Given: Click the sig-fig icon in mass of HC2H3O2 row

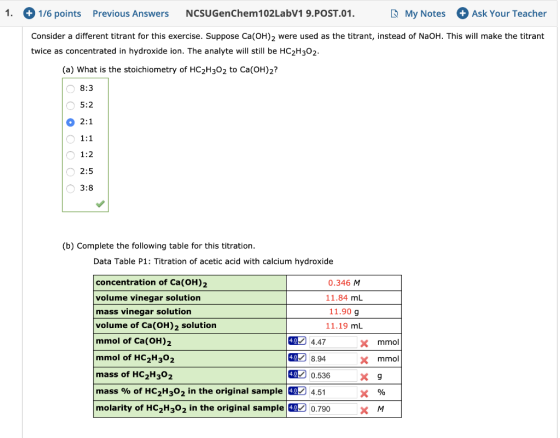Looking at the screenshot, I should (x=297, y=374).
